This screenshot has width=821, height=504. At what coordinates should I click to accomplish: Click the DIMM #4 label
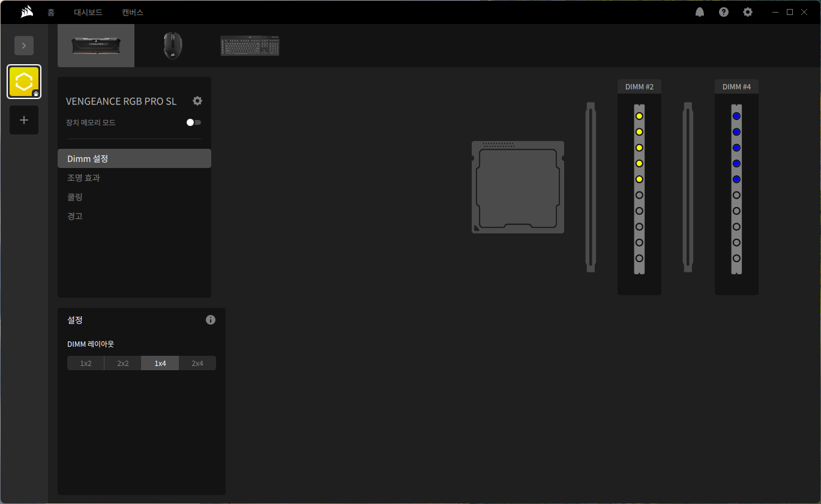(736, 87)
